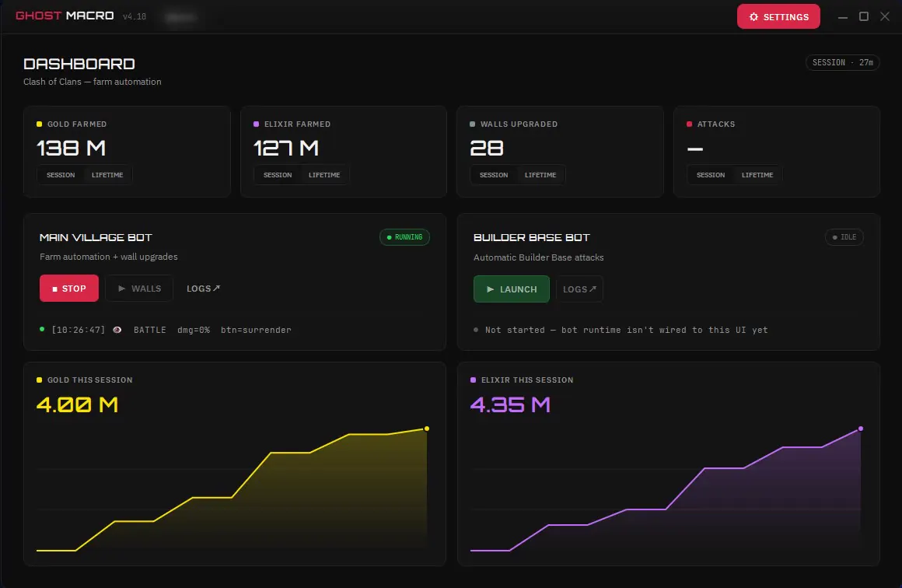Click the 'Automatic Builder Base attacks' description
The height and width of the screenshot is (588, 902).
coord(538,257)
